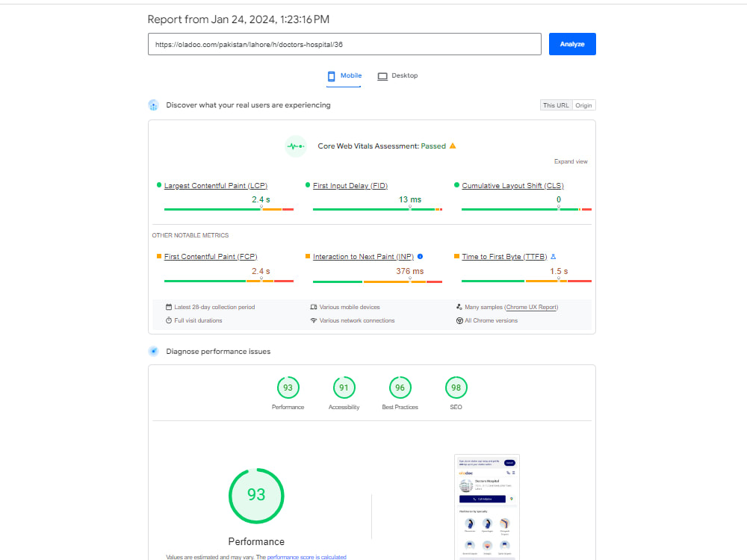
Task: Switch to the Desktop tab
Action: (x=397, y=75)
